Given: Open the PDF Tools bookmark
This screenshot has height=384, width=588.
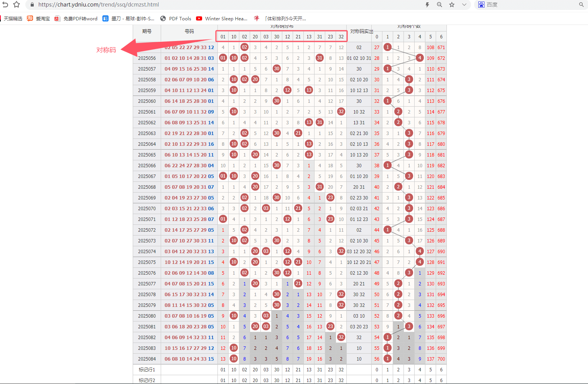Looking at the screenshot, I should [176, 18].
